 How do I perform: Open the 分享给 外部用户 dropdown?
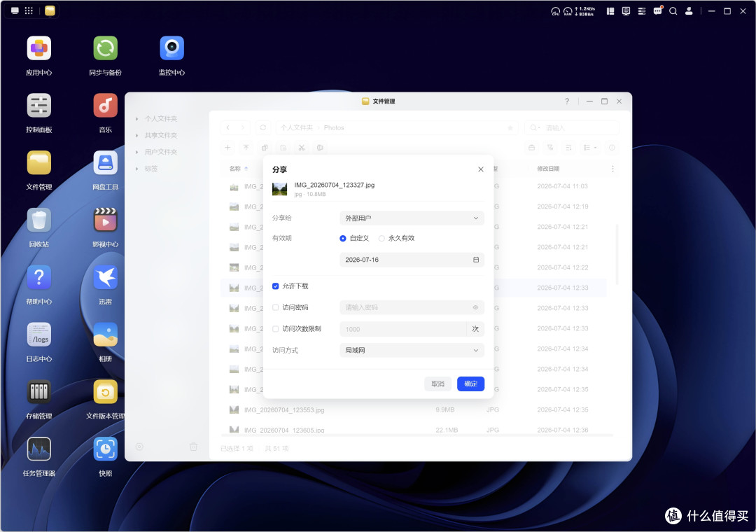click(x=412, y=218)
